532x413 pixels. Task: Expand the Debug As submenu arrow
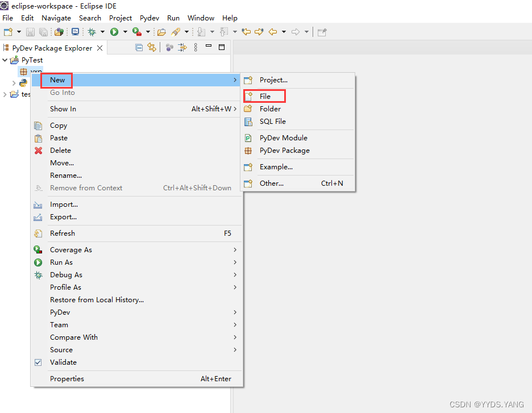235,274
